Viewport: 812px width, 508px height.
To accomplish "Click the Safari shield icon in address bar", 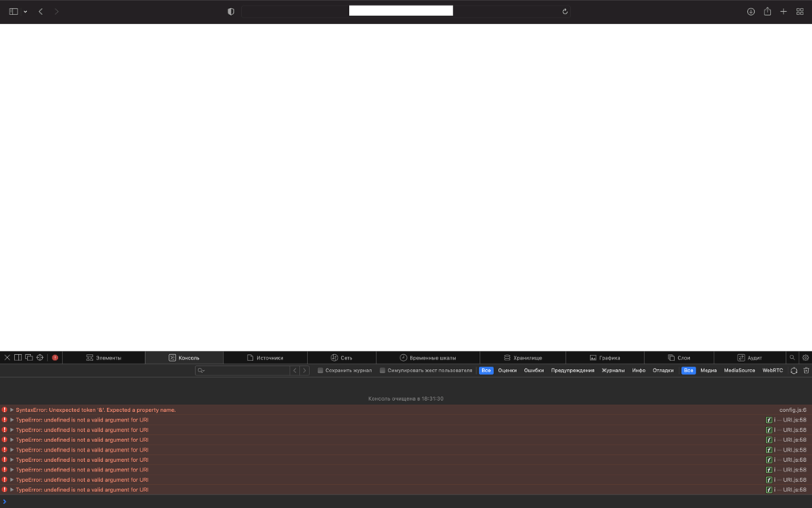I will (231, 10).
